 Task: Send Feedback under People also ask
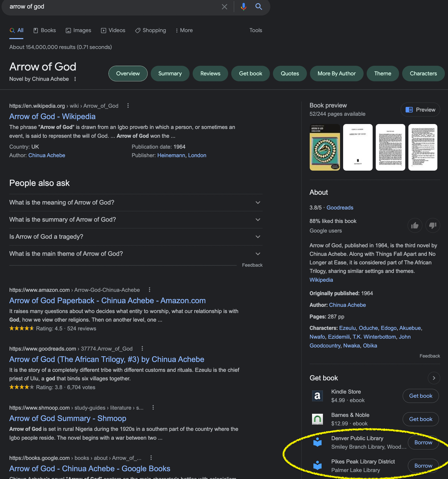(252, 265)
